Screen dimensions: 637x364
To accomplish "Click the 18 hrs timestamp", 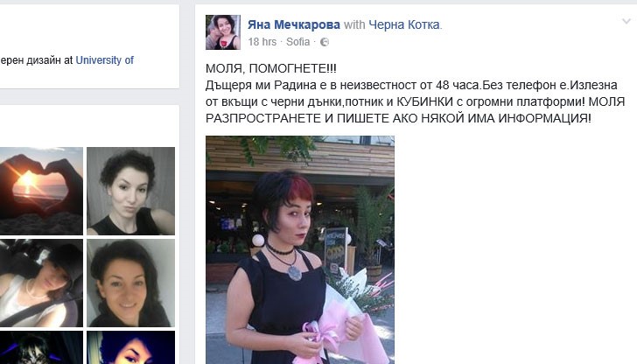I will (x=262, y=42).
